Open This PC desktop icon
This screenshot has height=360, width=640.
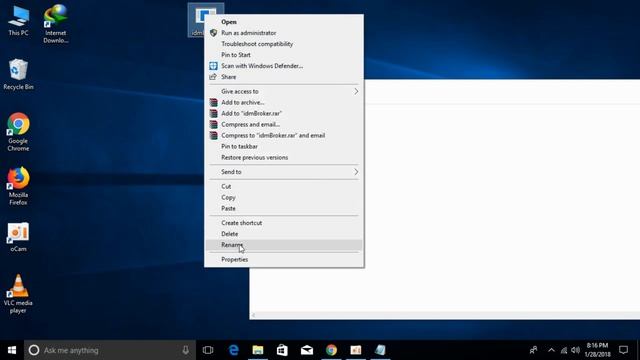click(18, 21)
